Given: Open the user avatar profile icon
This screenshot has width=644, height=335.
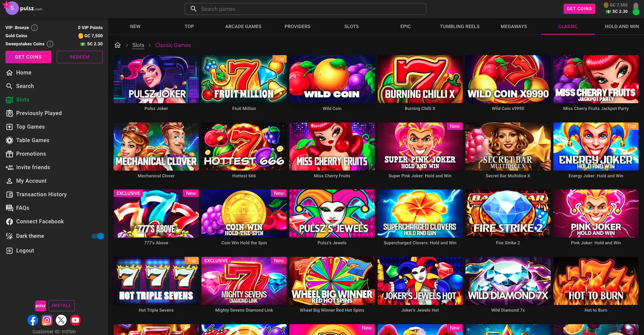Looking at the screenshot, I should (11, 8).
